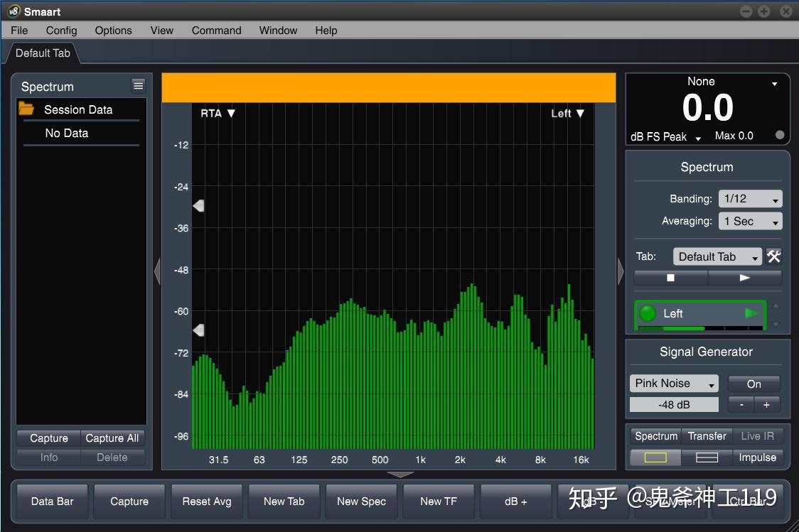Select the split two-pane view layout icon

[x=707, y=457]
